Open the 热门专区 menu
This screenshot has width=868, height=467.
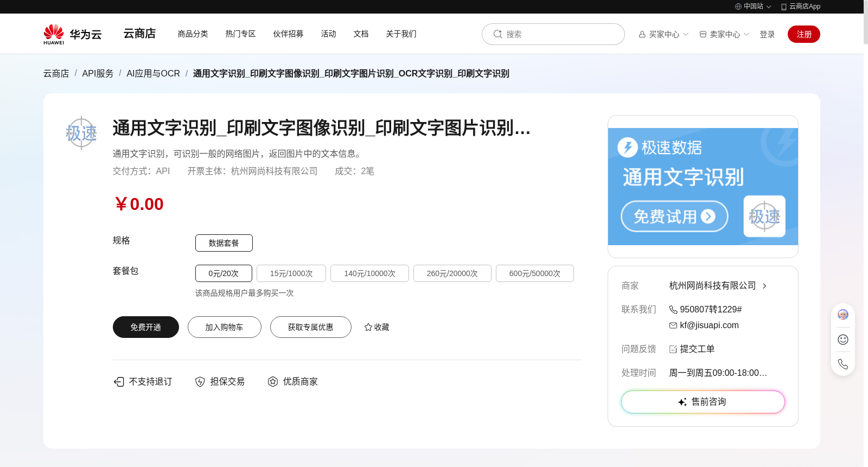(241, 34)
